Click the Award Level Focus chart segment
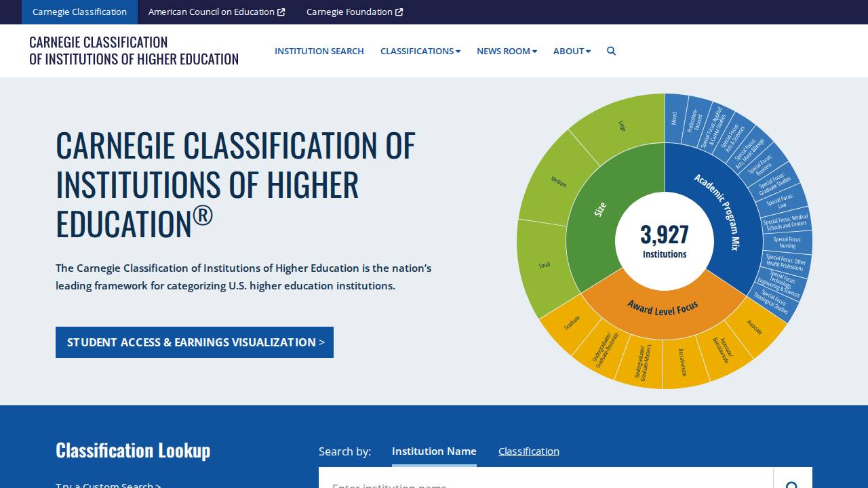 click(x=661, y=308)
